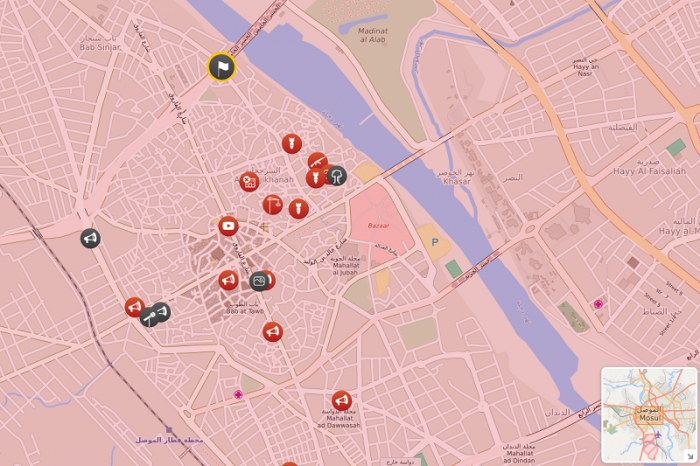The height and width of the screenshot is (466, 700).
Task: Click the Bazaar area label
Action: (x=378, y=226)
